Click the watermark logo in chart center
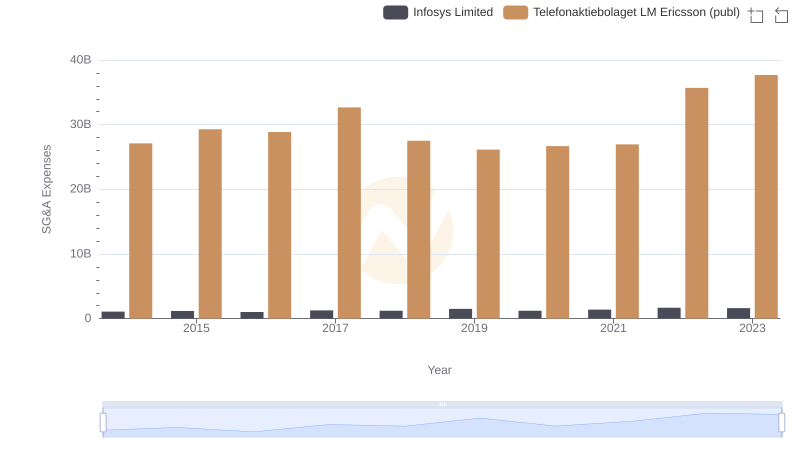 click(x=406, y=230)
